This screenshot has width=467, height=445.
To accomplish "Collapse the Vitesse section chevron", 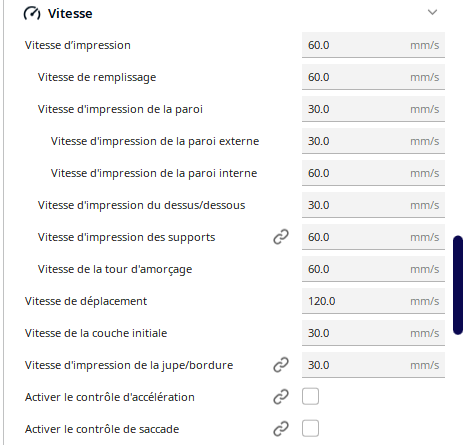I will click(432, 13).
